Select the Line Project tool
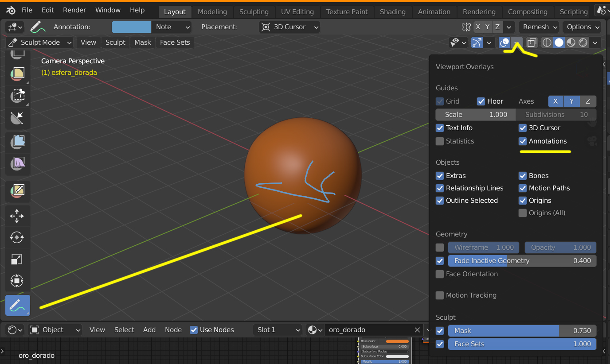 18,117
